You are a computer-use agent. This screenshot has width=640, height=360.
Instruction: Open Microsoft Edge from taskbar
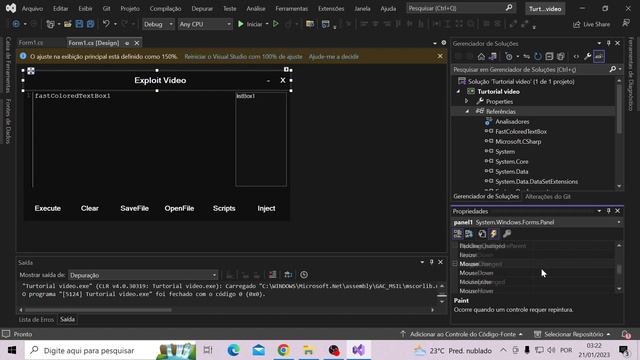(233, 350)
